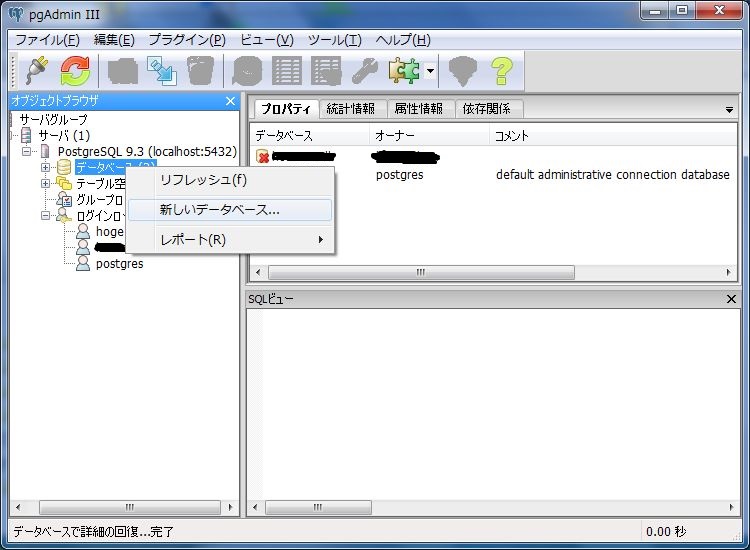Click the サーバ (1) server group icon
Screen dimensions: 750x550
(27, 135)
